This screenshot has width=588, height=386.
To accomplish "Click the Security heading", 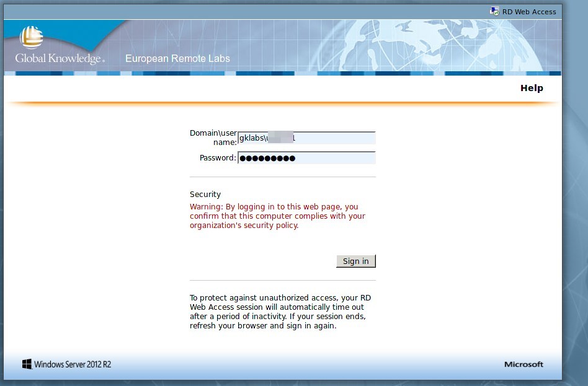I will pyautogui.click(x=205, y=194).
